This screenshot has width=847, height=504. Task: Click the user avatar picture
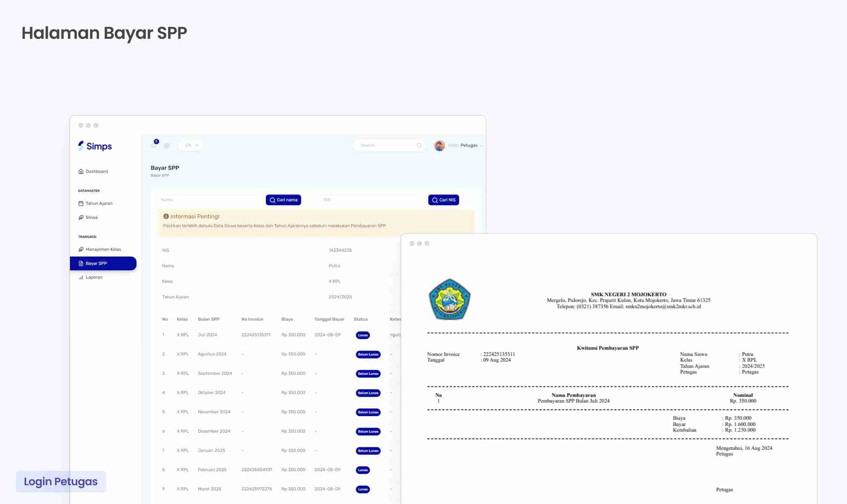tap(440, 145)
